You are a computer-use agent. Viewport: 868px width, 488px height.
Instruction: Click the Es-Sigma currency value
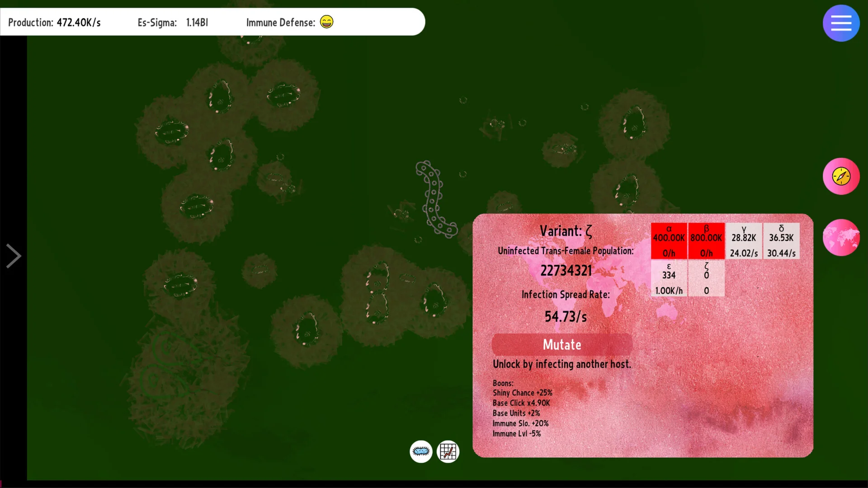pos(197,23)
